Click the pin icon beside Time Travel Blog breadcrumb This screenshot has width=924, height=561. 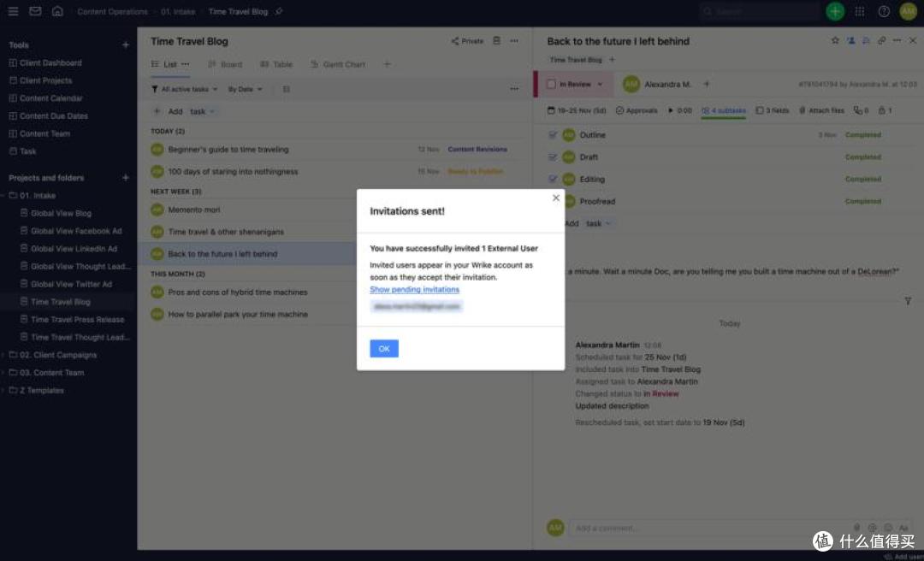pos(279,11)
